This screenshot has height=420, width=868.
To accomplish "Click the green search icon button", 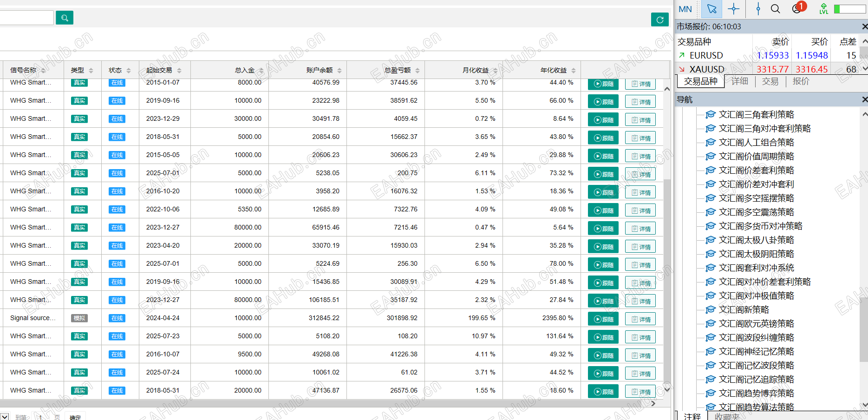I will [x=65, y=18].
